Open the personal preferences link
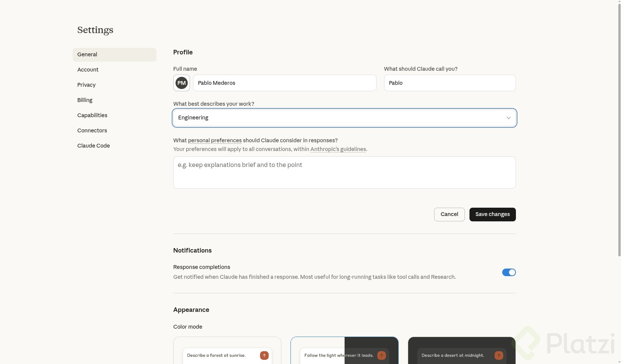Screen dimensions: 621x364 click(x=215, y=140)
